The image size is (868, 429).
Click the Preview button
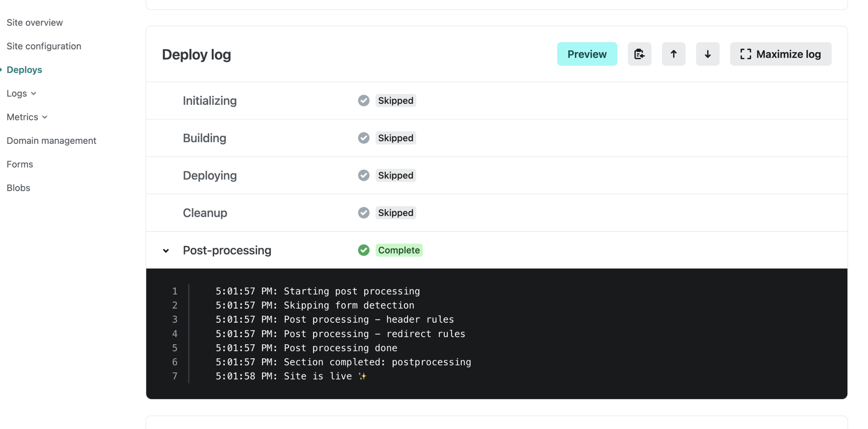pos(587,54)
